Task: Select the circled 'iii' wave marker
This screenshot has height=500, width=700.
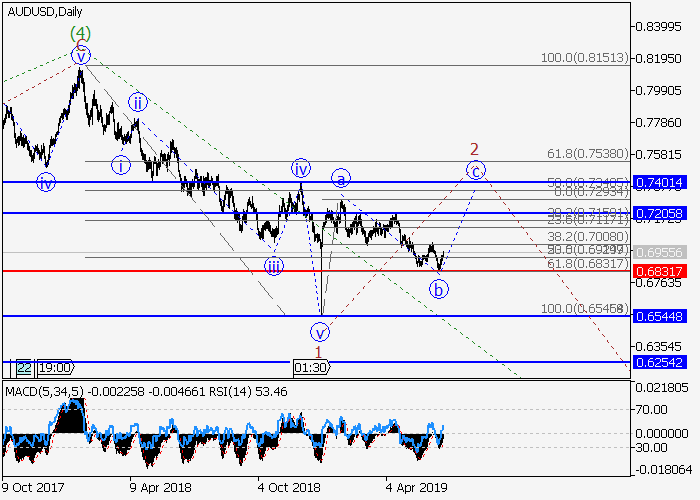Action: pyautogui.click(x=274, y=266)
